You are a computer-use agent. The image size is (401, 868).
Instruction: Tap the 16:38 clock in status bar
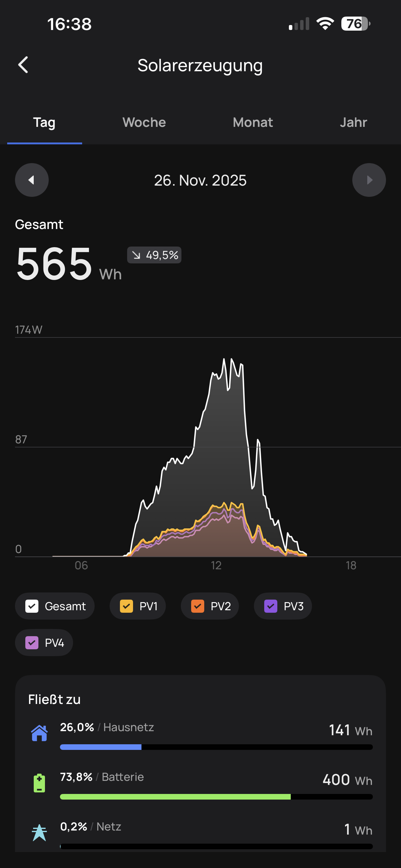(69, 24)
